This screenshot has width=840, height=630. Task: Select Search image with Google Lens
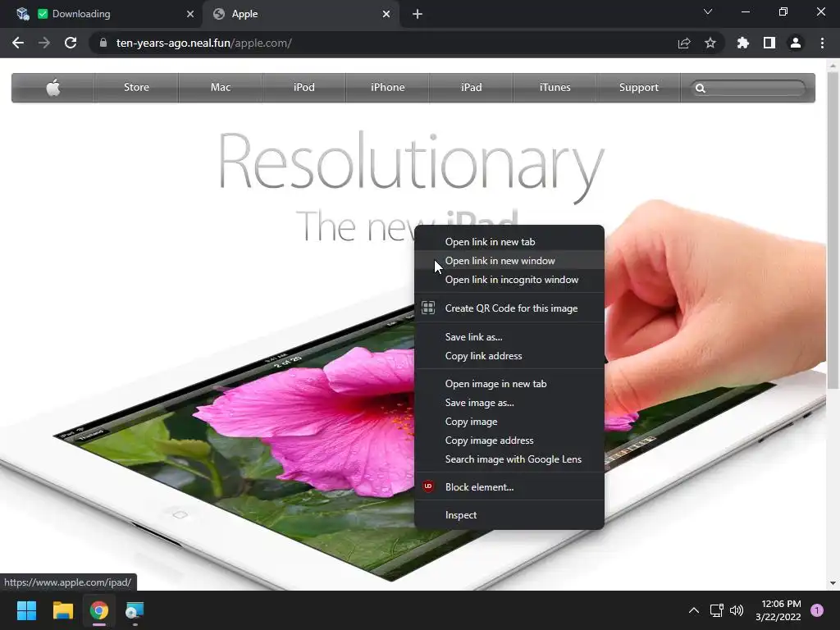tap(509, 459)
